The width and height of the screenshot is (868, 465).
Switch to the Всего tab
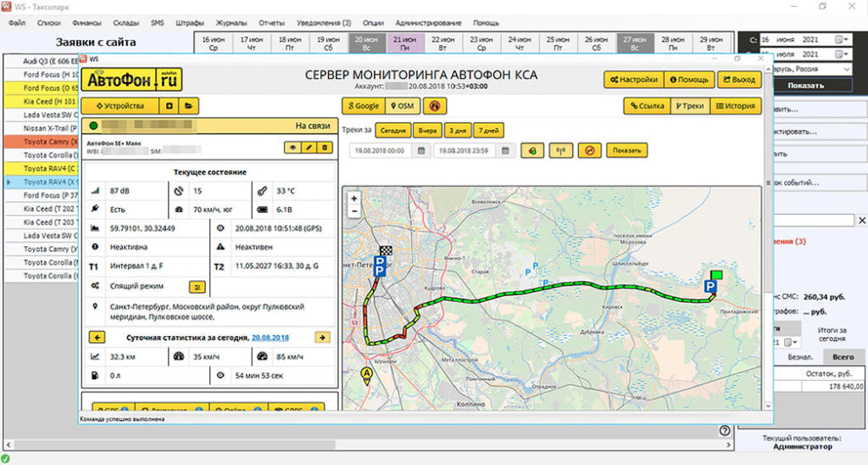click(843, 357)
